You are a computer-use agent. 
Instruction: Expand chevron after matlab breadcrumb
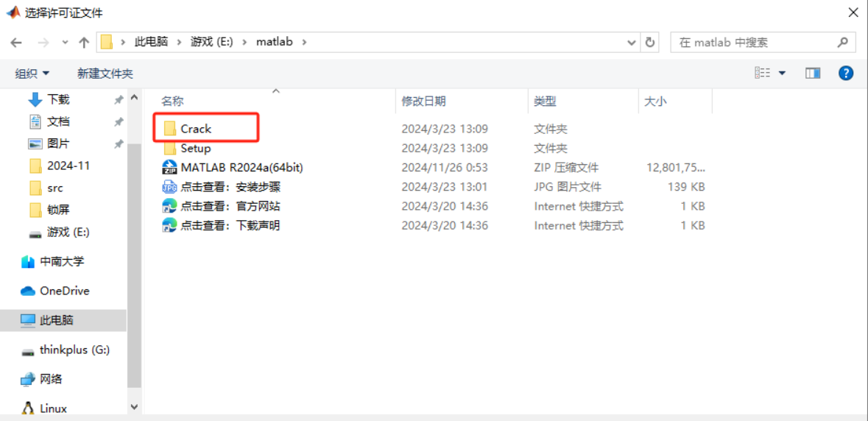pyautogui.click(x=303, y=42)
